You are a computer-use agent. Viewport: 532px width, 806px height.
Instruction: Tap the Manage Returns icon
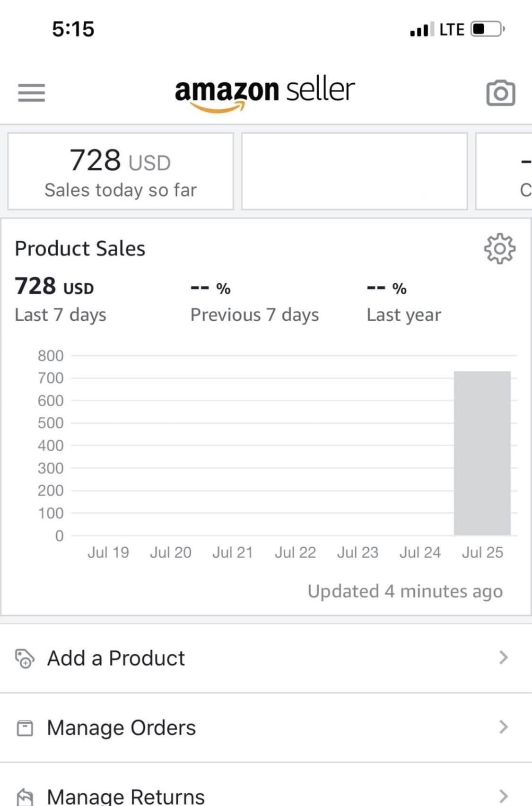25,797
